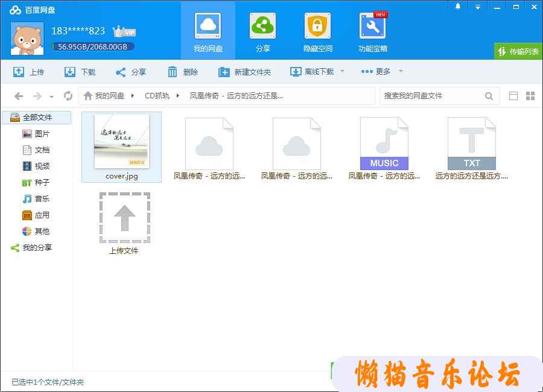The height and width of the screenshot is (392, 543).
Task: Select the cover.jpg thumbnail
Action: 121,142
